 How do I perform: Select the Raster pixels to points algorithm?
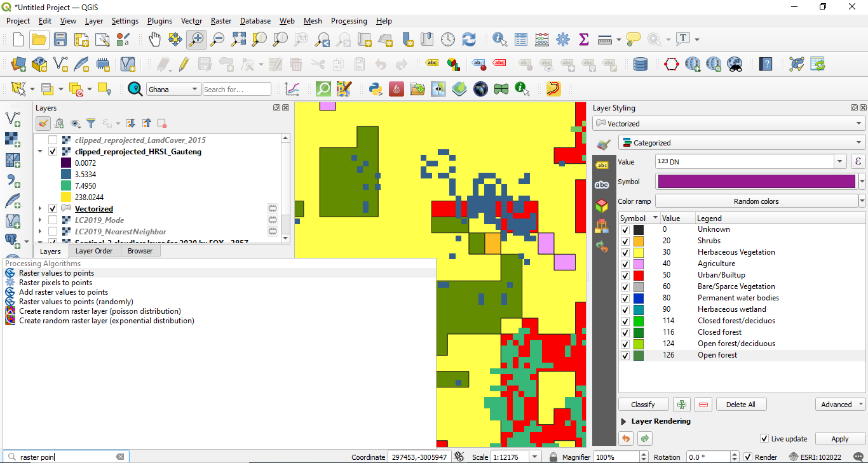coord(55,283)
